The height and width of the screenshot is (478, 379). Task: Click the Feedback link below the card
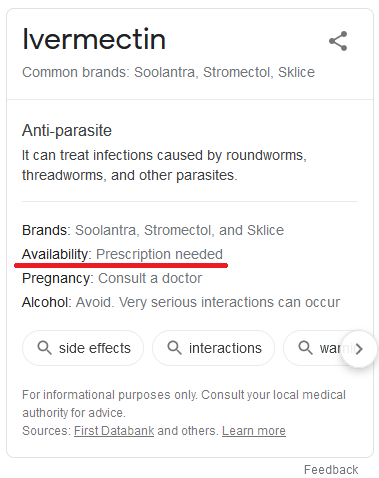point(331,470)
